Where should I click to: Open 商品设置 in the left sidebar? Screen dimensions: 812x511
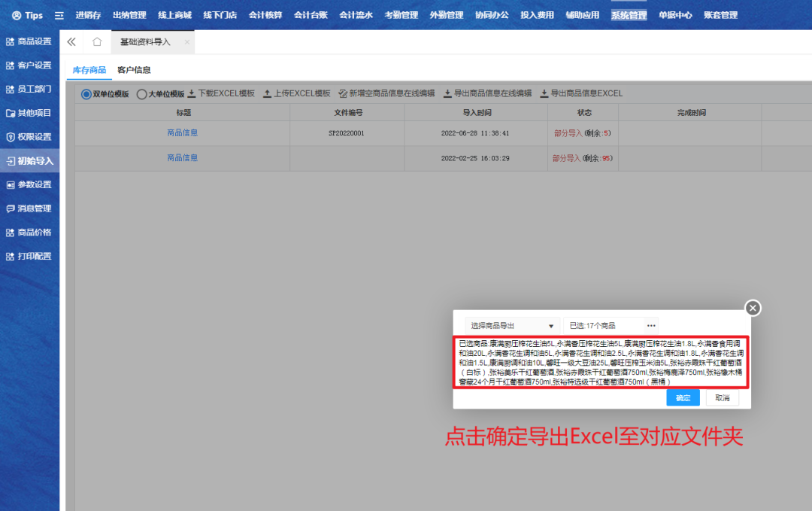tap(29, 41)
